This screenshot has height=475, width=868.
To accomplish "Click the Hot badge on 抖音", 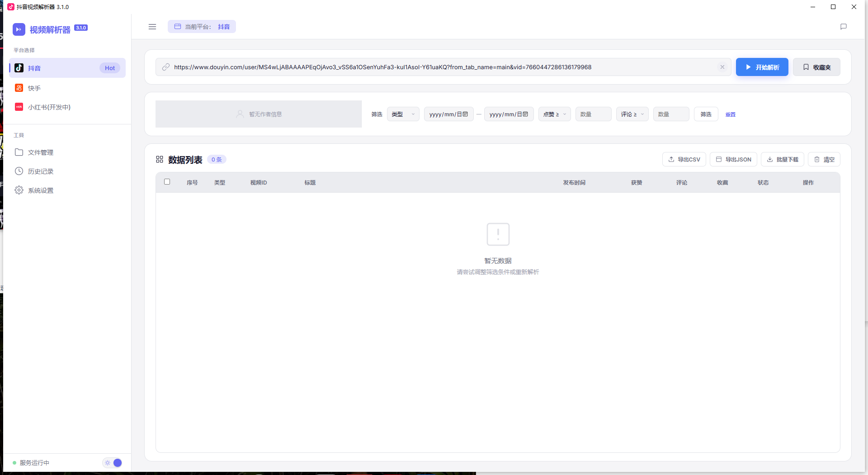I will coord(110,68).
